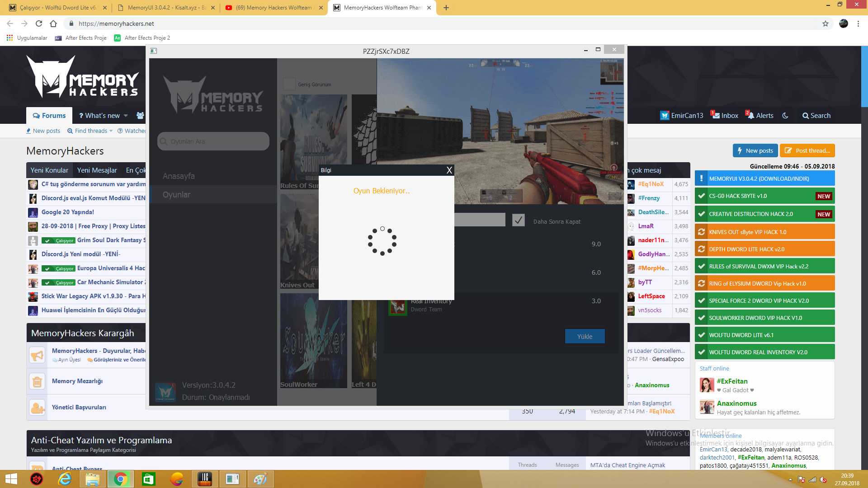Click the Post thread button
868x488 pixels.
(x=807, y=151)
